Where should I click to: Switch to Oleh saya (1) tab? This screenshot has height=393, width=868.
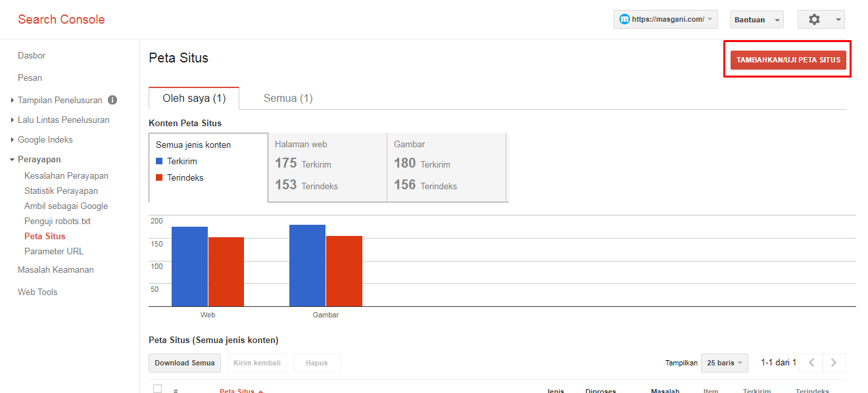click(x=194, y=98)
